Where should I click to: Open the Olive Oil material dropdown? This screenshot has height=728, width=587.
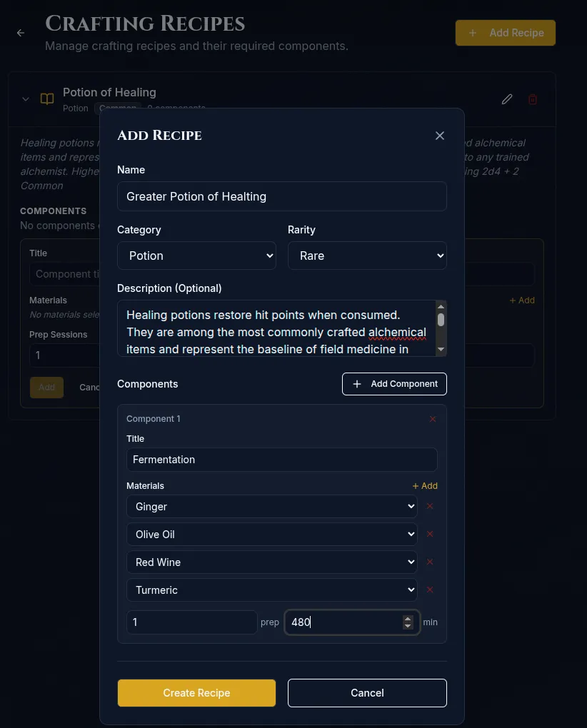[x=271, y=535]
